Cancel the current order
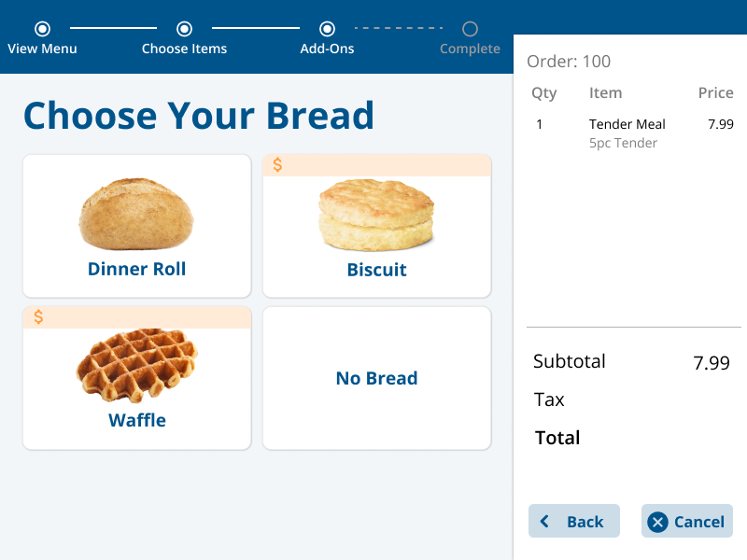This screenshot has width=747, height=560. [687, 521]
